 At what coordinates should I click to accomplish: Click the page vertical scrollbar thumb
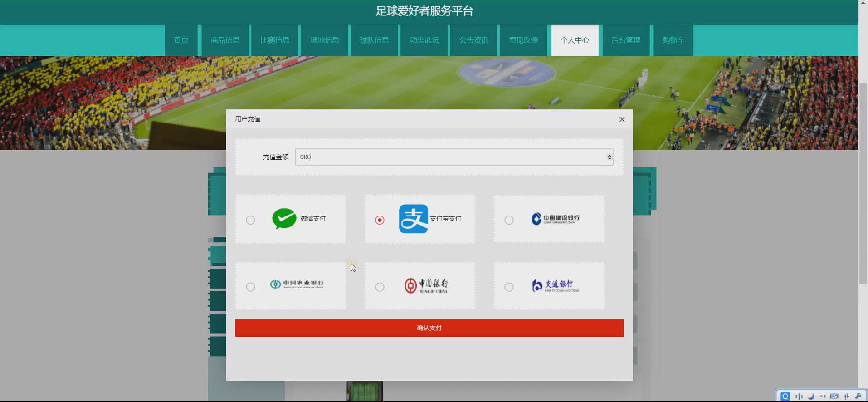pos(863,183)
